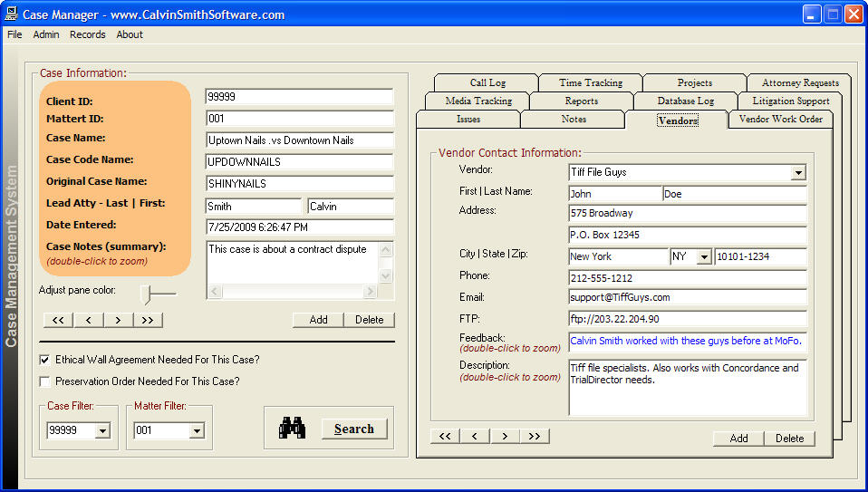Go to previous case record arrow
Viewport: 868px width, 492px height.
(88, 320)
